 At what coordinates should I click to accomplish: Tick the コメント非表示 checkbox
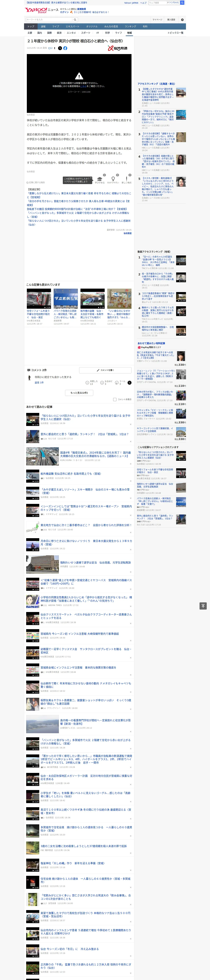(x=115, y=400)
